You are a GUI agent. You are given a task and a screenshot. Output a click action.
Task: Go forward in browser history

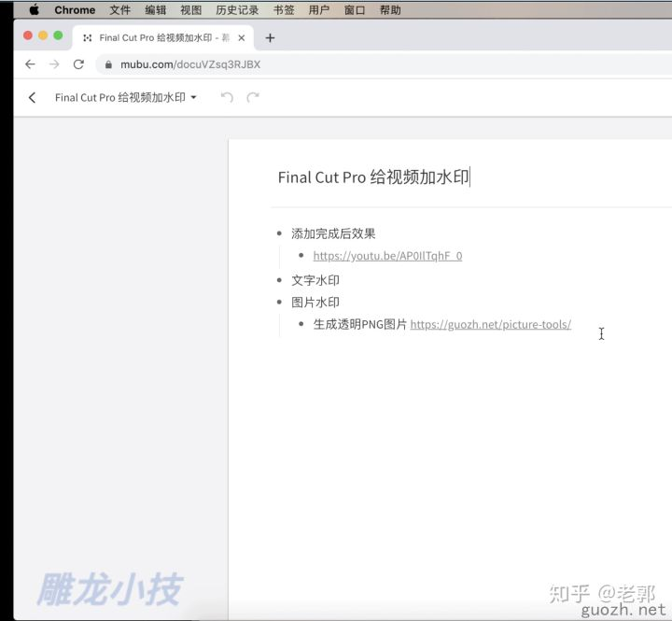(x=54, y=64)
